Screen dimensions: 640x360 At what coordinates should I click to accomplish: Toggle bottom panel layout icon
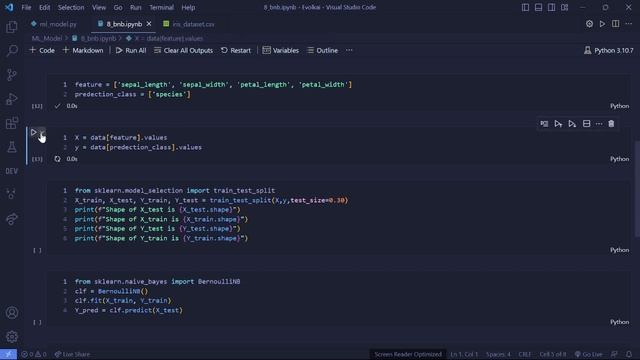click(538, 7)
